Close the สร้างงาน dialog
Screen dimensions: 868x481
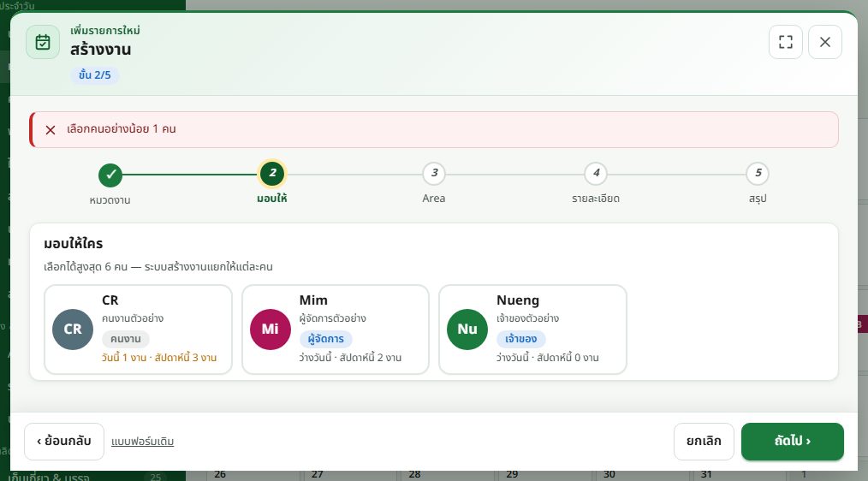(x=825, y=42)
